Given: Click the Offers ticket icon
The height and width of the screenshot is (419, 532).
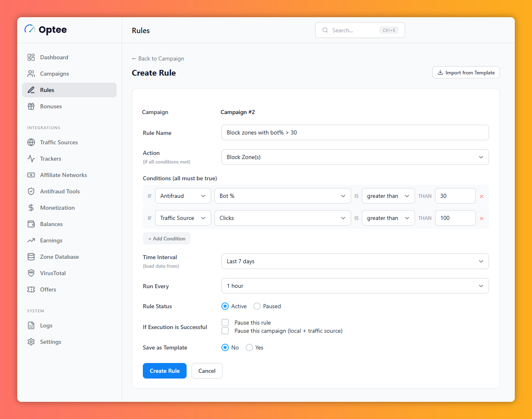Looking at the screenshot, I should (31, 289).
